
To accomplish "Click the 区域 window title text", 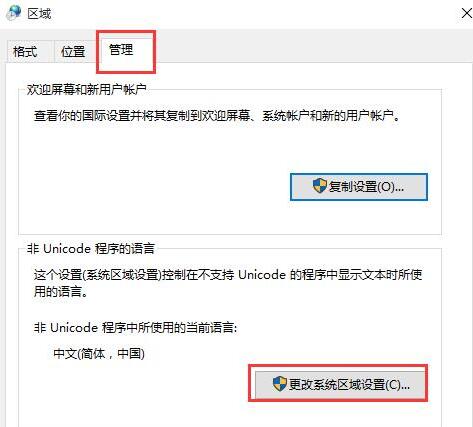I will (x=39, y=14).
